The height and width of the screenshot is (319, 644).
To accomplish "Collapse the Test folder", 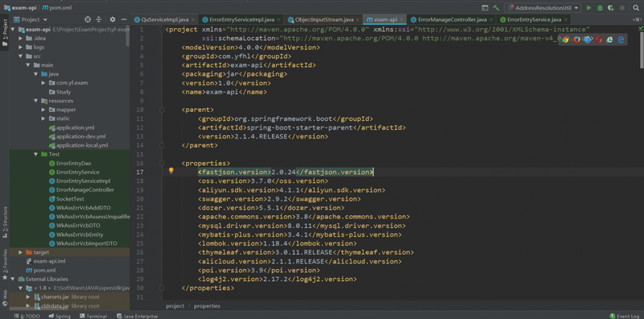I will (x=35, y=154).
